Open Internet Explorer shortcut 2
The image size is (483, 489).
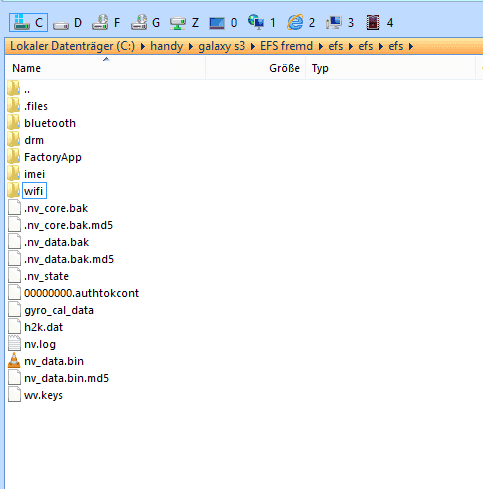tap(301, 23)
